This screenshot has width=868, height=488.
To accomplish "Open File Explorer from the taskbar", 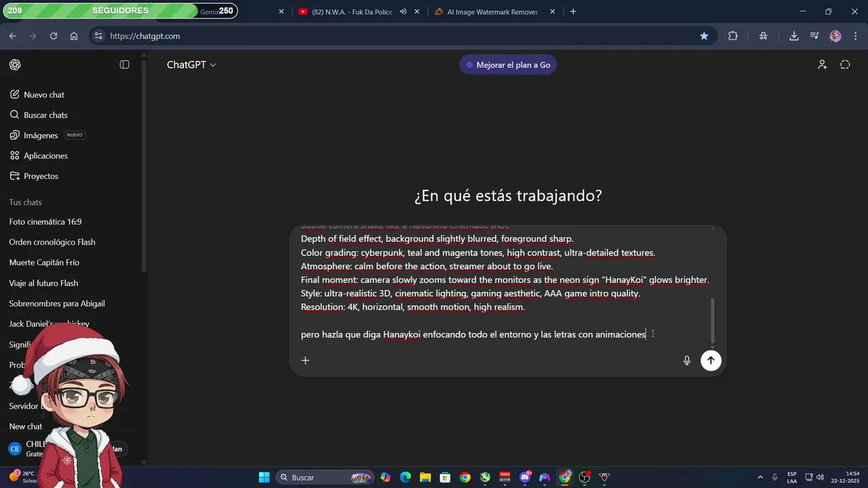I will pos(425,477).
